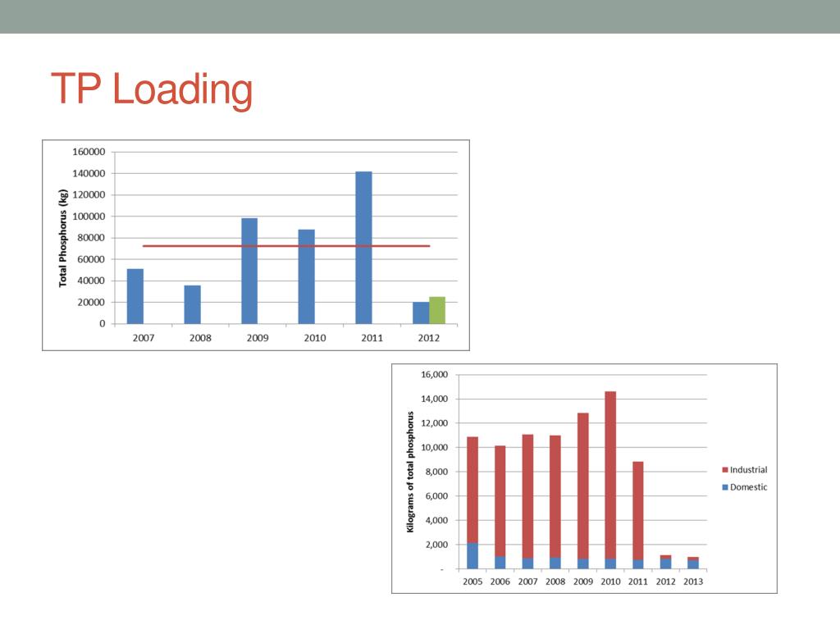The image size is (840, 630).
Task: Click the red horizontal average line
Action: click(286, 246)
